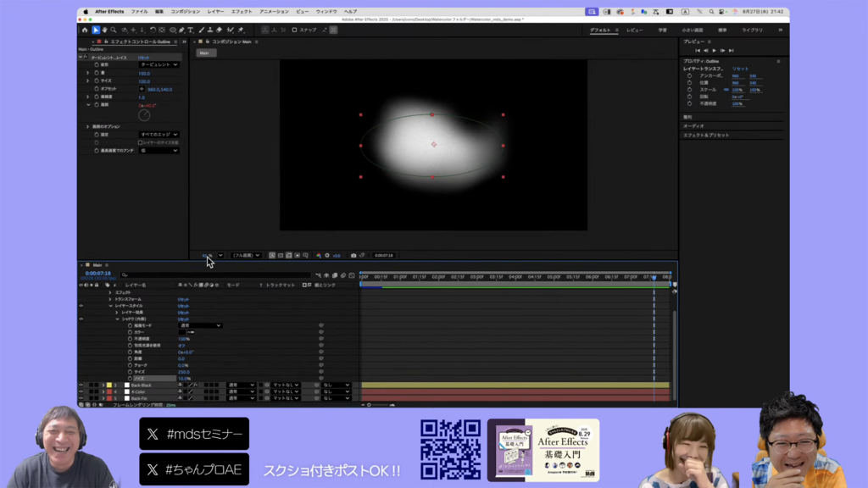The image size is (868, 488).
Task: Check the レイヤーのサイズを変更 checkbox
Action: (140, 142)
